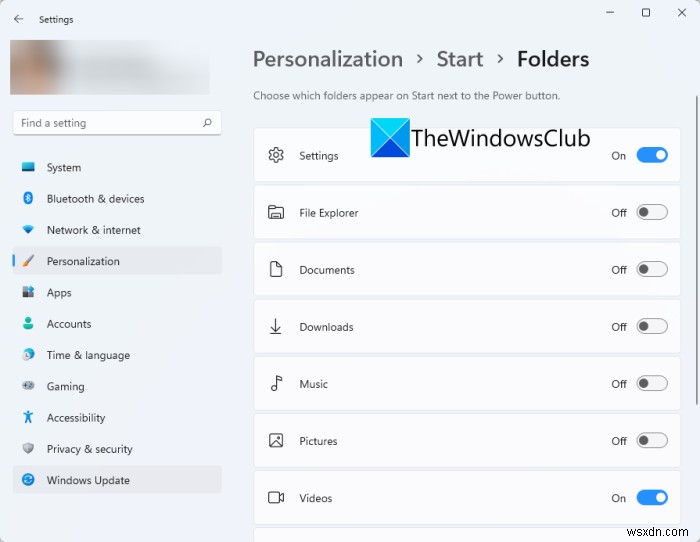Viewport: 700px width, 542px height.
Task: Click the Find a setting search box
Action: click(117, 123)
